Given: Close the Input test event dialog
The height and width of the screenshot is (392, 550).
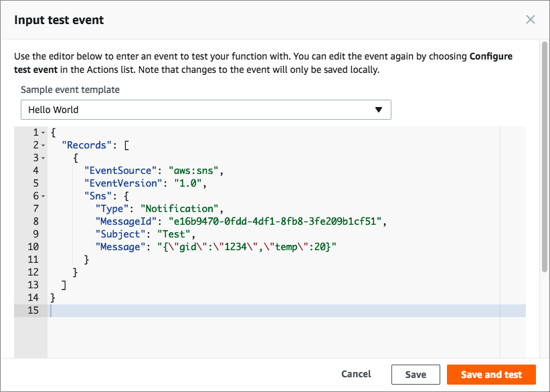Looking at the screenshot, I should 531,19.
